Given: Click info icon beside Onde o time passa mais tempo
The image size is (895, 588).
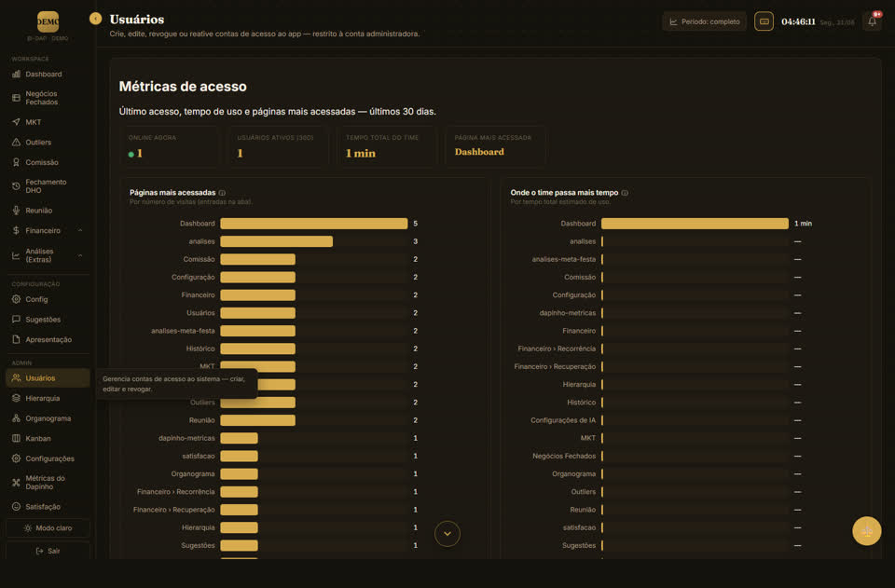Looking at the screenshot, I should click(x=625, y=193).
